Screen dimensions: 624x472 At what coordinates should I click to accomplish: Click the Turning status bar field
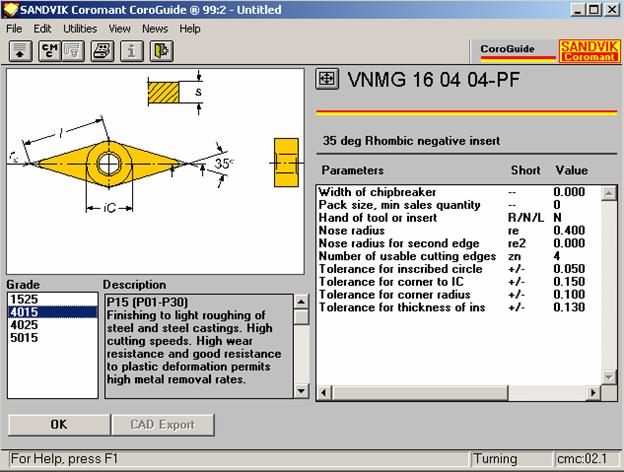pos(511,459)
